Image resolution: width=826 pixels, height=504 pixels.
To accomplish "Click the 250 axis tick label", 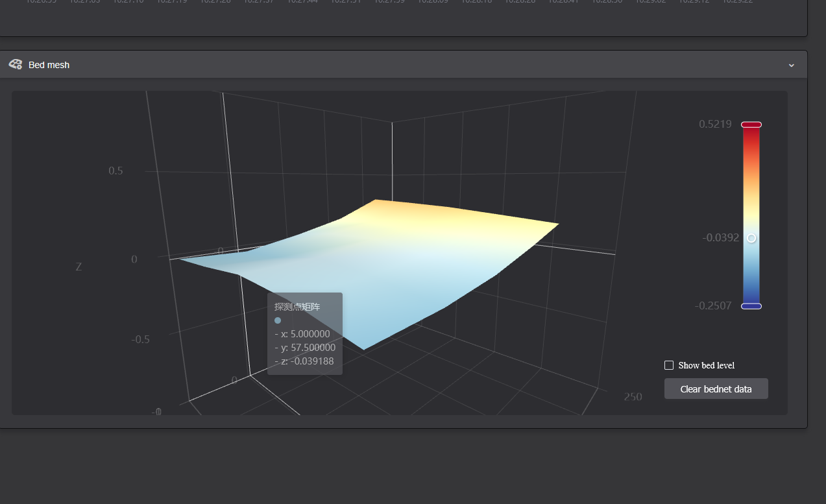I will (633, 397).
